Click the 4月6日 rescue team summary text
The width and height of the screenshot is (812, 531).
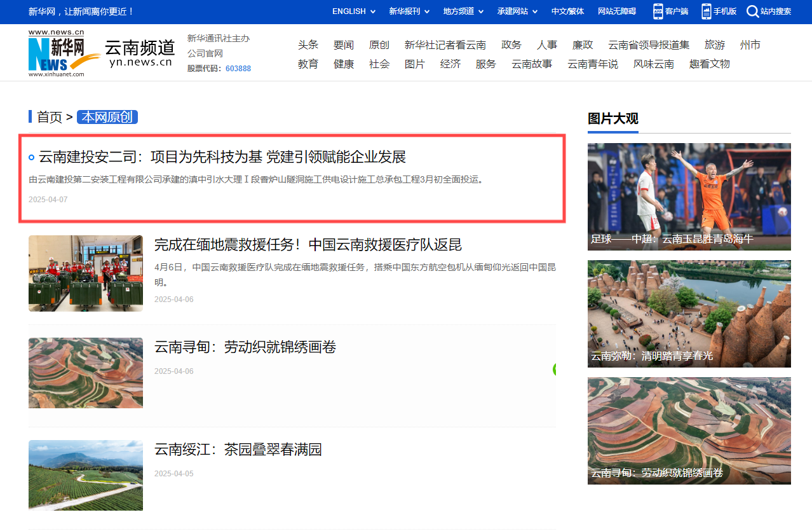tap(355, 275)
